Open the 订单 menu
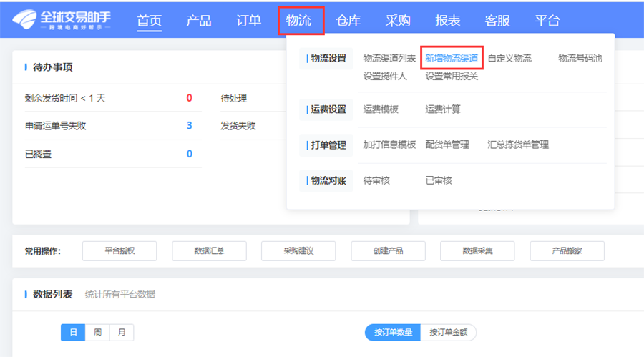644x357 pixels. coord(248,20)
